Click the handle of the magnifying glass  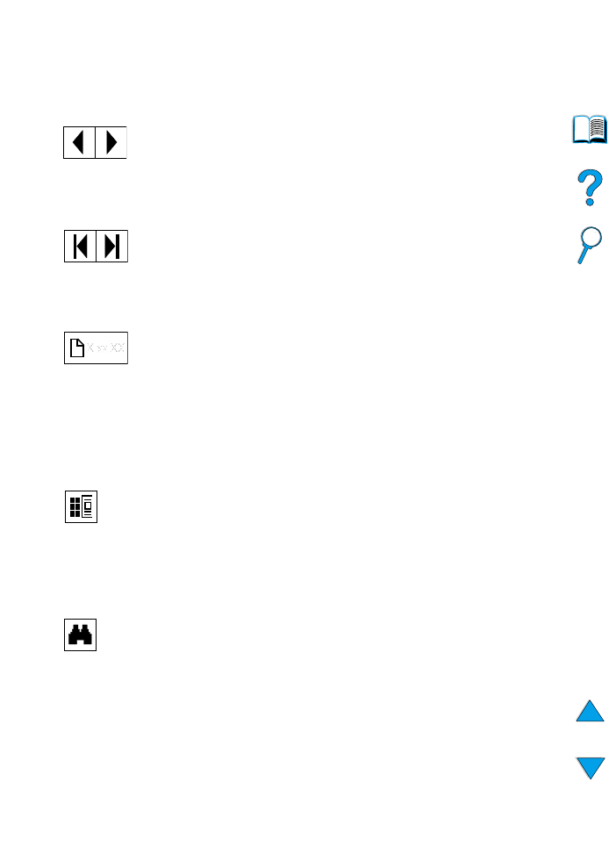click(x=583, y=255)
